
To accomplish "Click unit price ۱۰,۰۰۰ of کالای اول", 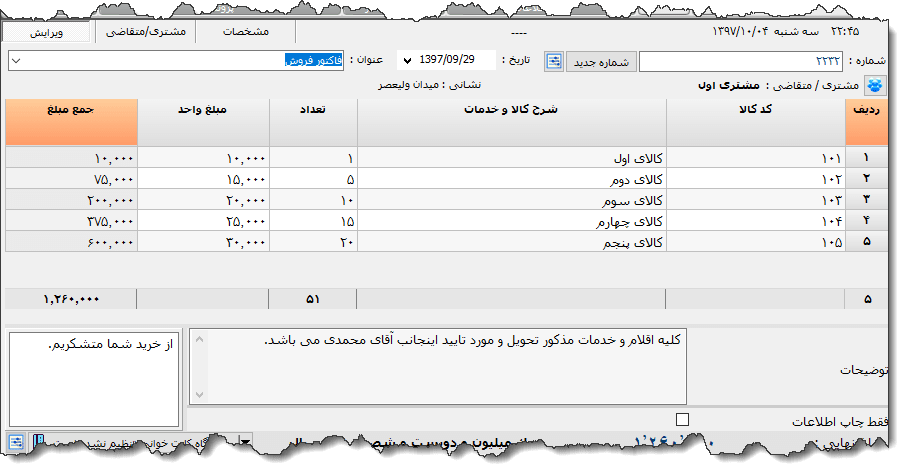I will tap(203, 158).
